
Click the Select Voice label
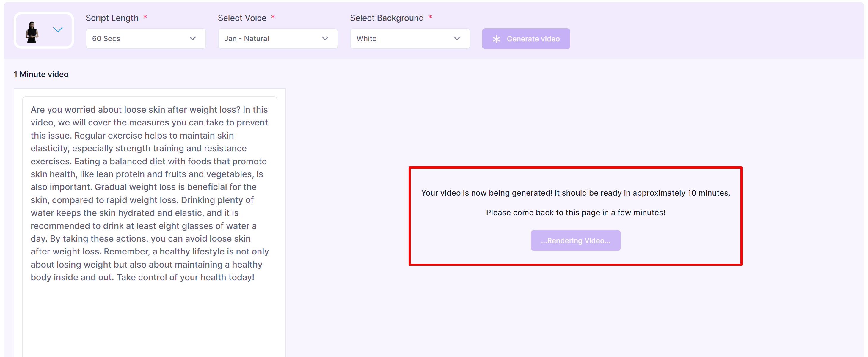click(242, 18)
